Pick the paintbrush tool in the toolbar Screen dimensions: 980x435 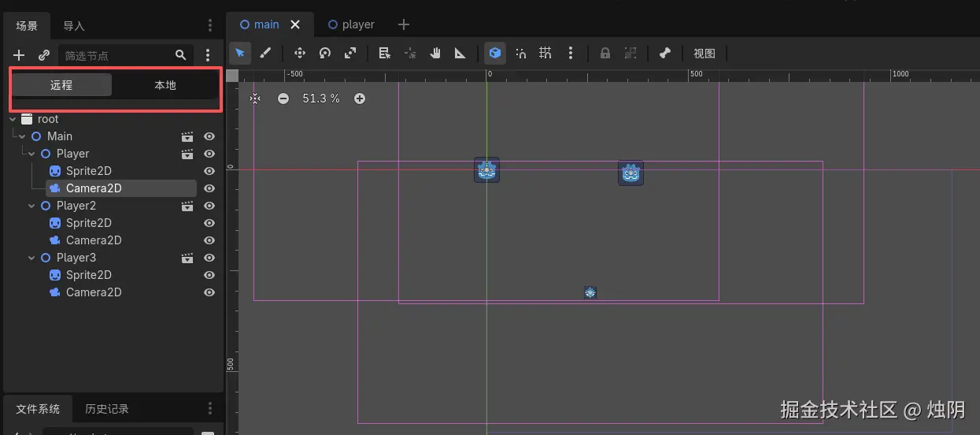point(265,53)
